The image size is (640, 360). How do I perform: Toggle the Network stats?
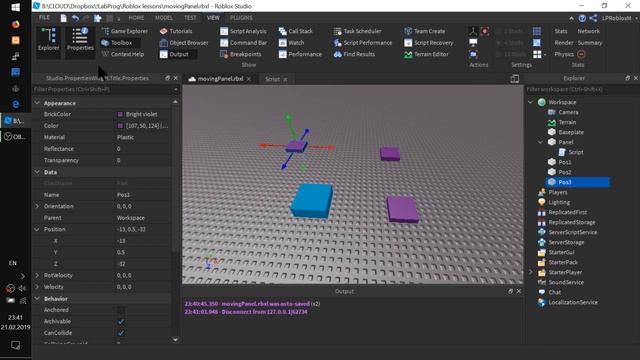pos(589,31)
